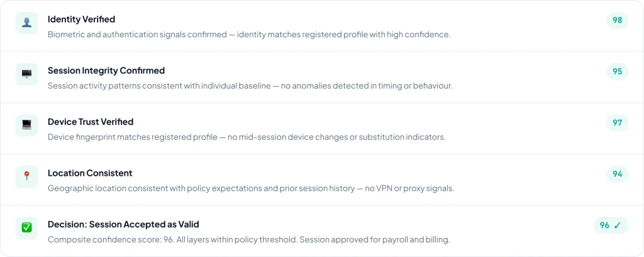Select the 94 location score badge
644x257 pixels.
pyautogui.click(x=617, y=174)
